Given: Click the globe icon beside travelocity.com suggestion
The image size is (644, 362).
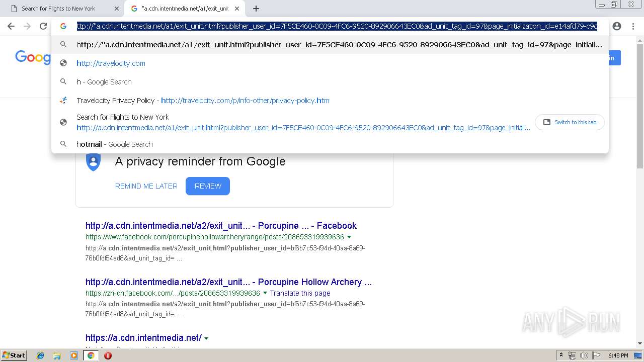Looking at the screenshot, I should [x=63, y=63].
